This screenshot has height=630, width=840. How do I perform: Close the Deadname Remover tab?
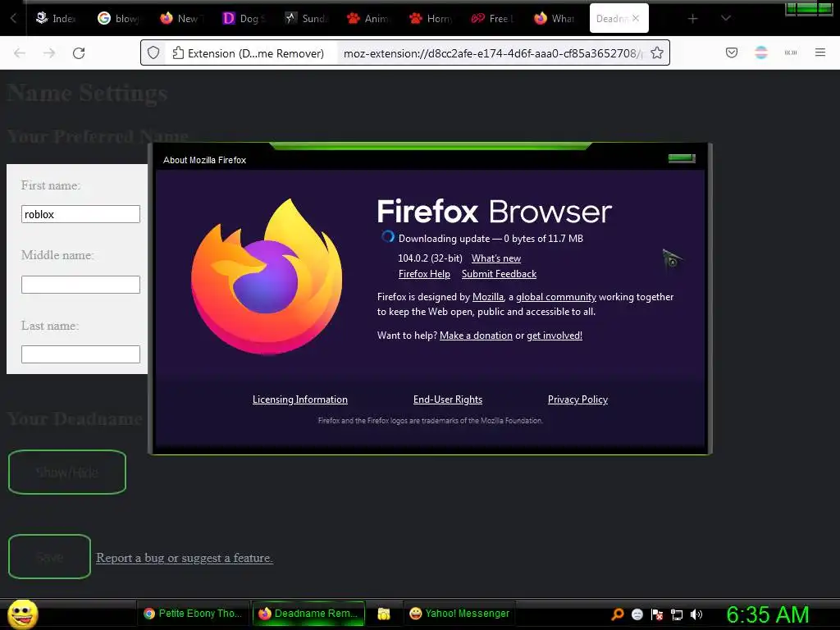coord(636,18)
